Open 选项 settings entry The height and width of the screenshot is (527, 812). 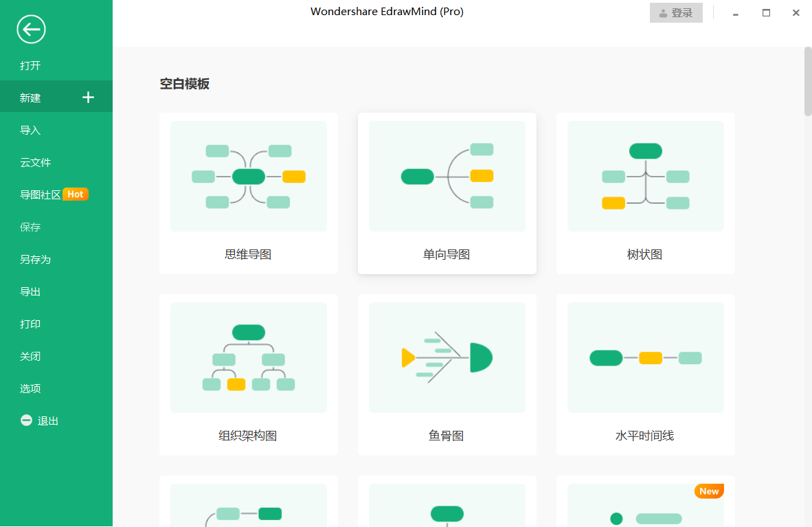(x=30, y=388)
